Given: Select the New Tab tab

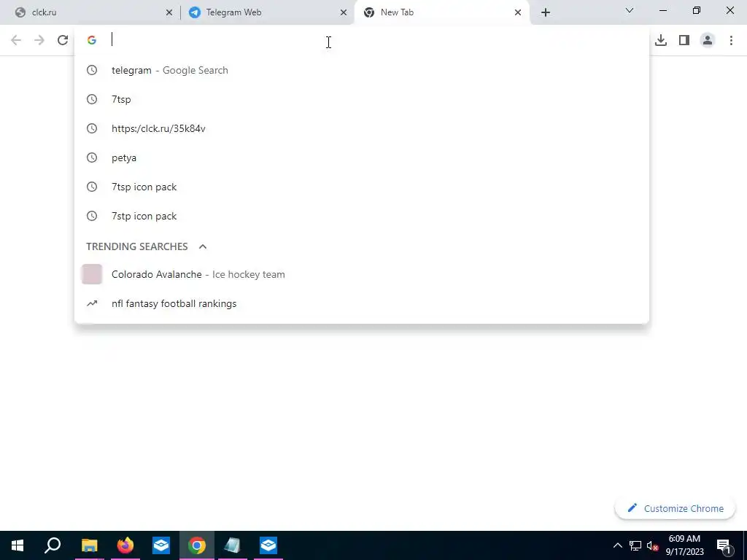Looking at the screenshot, I should coord(441,12).
